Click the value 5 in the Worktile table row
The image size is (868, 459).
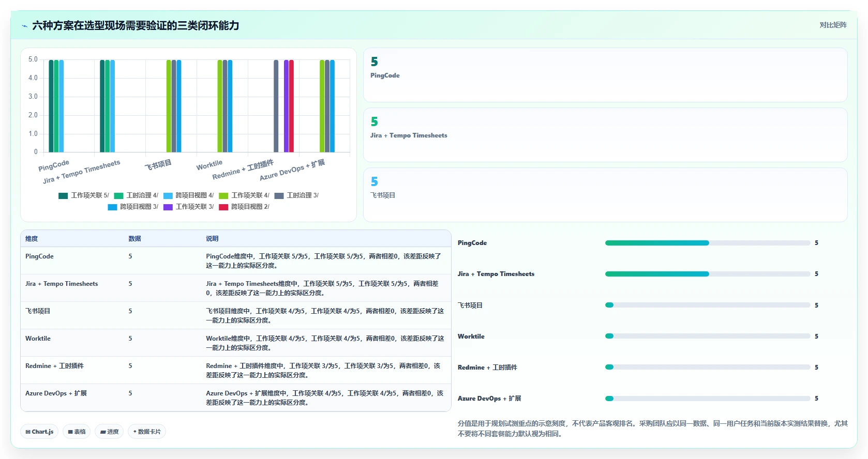point(130,339)
